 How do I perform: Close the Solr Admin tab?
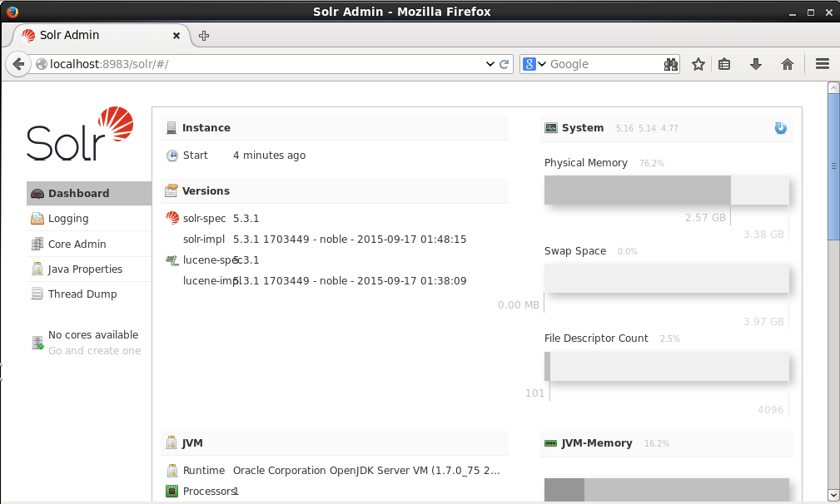[176, 36]
